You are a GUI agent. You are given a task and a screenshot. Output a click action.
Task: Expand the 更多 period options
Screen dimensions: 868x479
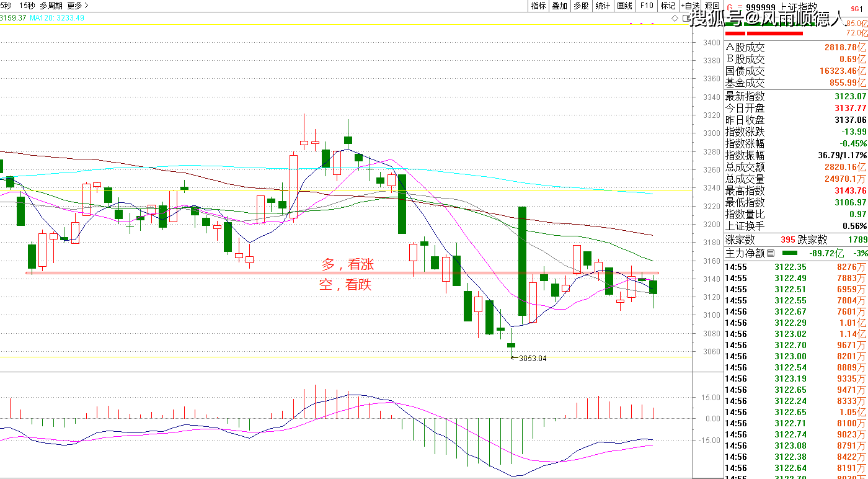77,6
